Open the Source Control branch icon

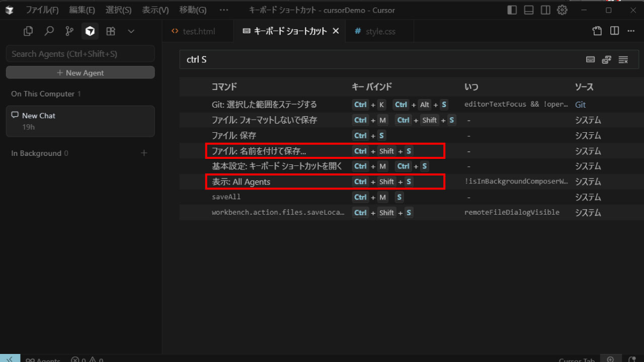point(69,31)
